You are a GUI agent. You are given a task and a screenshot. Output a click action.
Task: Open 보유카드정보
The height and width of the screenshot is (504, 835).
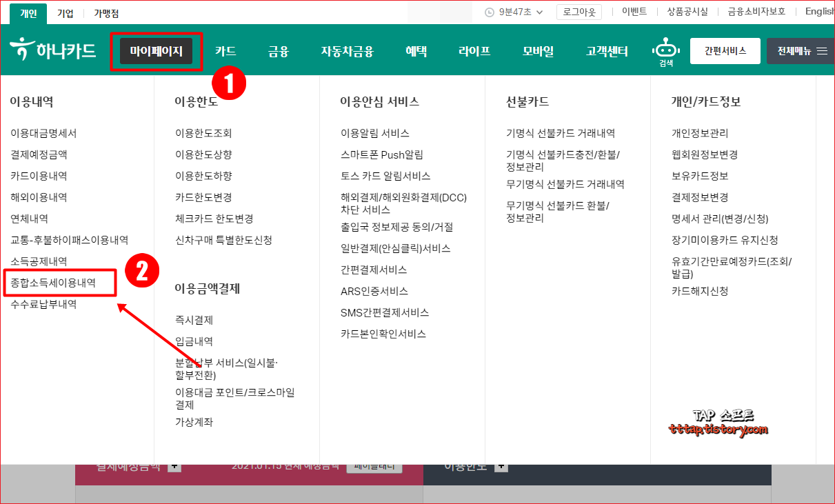coord(700,176)
